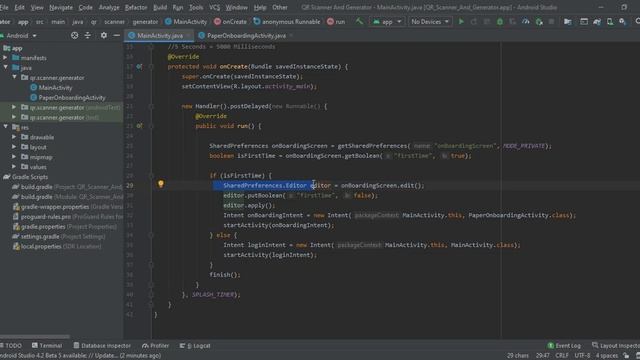The width and height of the screenshot is (640, 360).
Task: Click the onCreate breadcrumb
Action: coord(230,22)
